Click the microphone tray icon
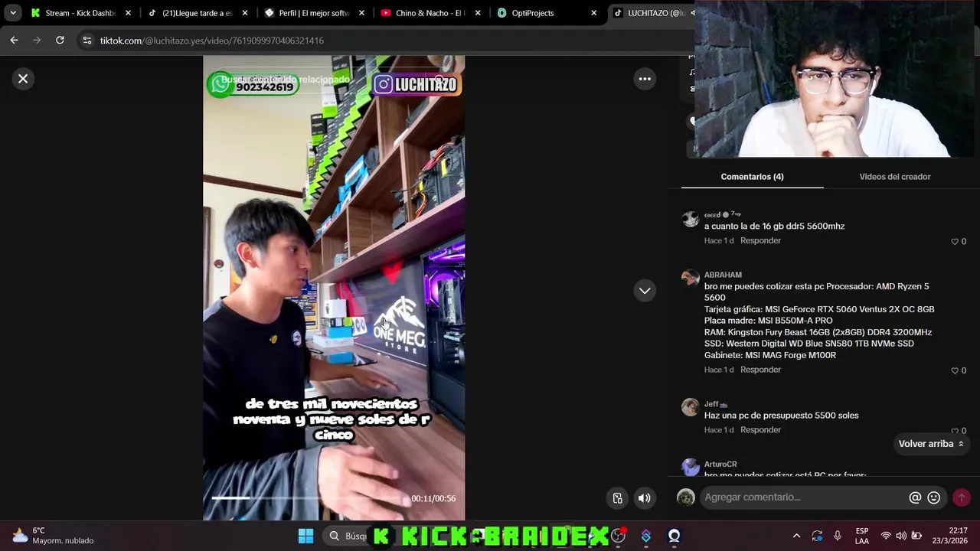Viewport: 980px width, 551px height. pos(838,536)
